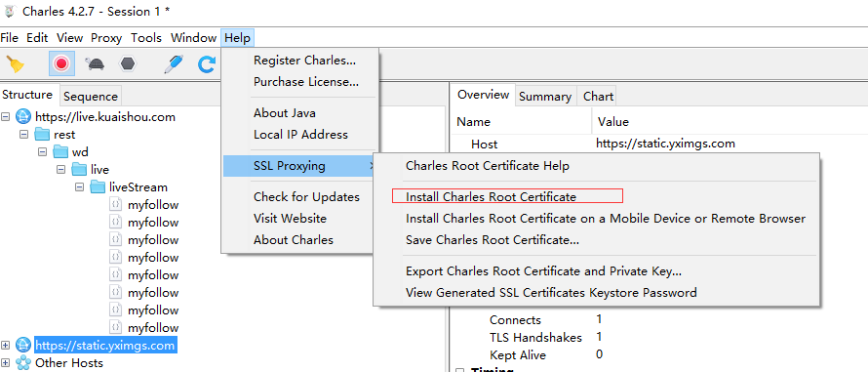This screenshot has height=372, width=868.
Task: Open the Tools menu
Action: [x=146, y=38]
